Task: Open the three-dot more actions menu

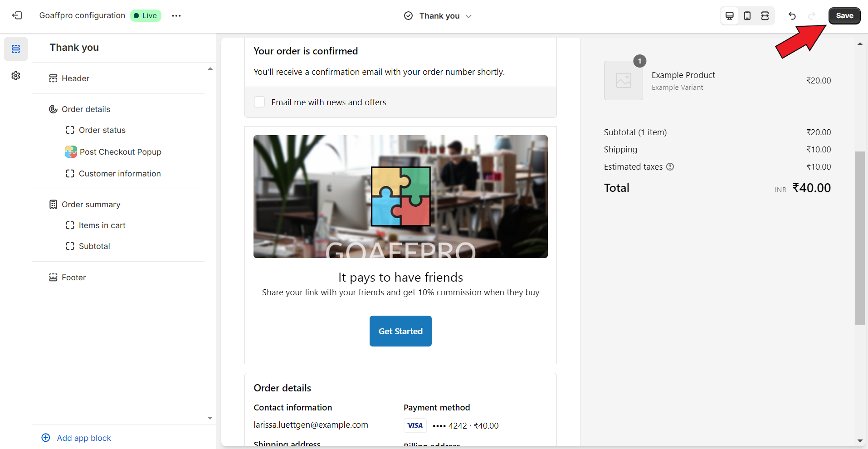Action: click(x=176, y=15)
